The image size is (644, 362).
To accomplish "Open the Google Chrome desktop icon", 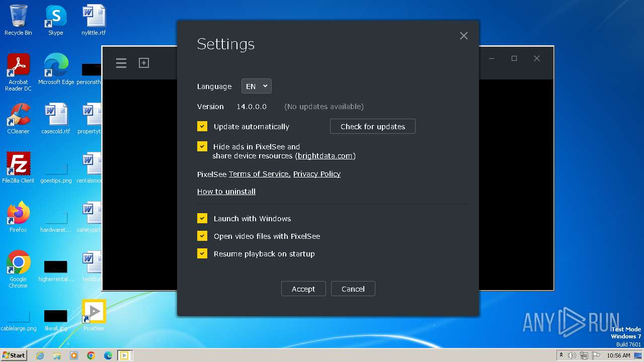I will [x=18, y=270].
